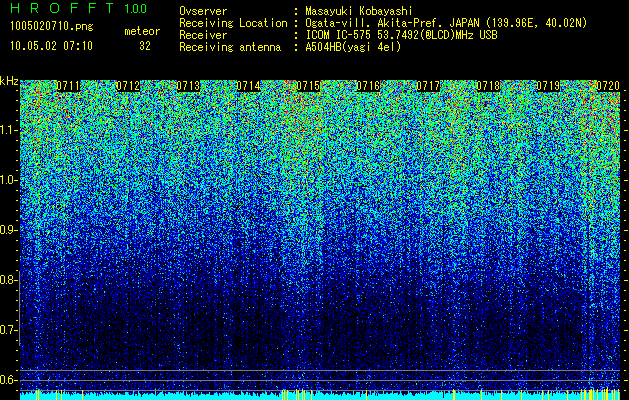The height and width of the screenshot is (400, 629).
Task: Select the 0719 time marker
Action: click(548, 86)
